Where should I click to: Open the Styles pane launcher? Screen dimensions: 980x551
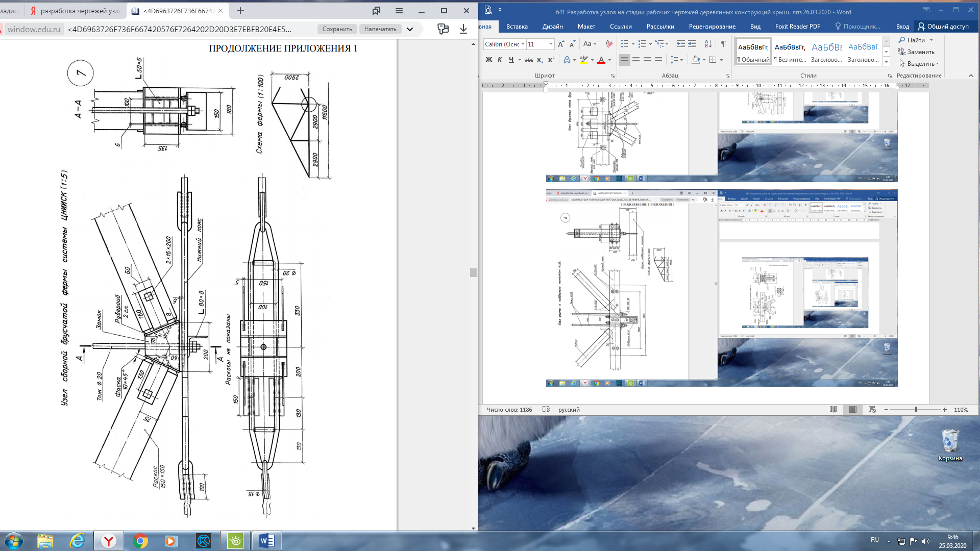pos(890,76)
